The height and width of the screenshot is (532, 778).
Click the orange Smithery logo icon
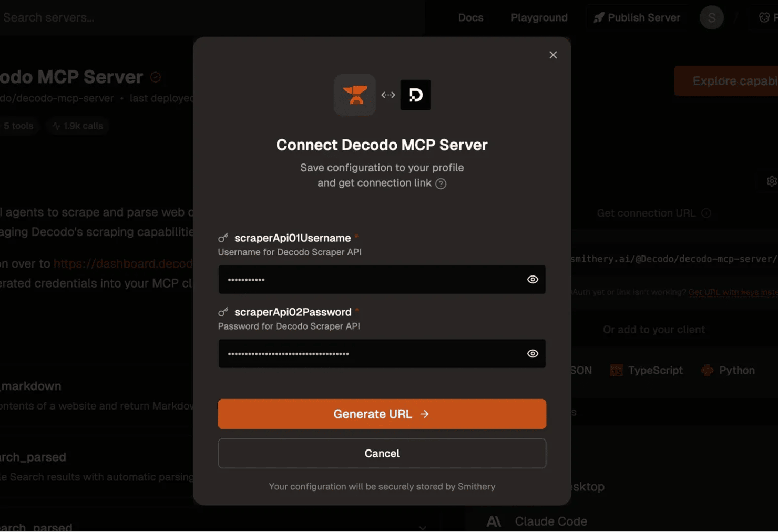355,95
